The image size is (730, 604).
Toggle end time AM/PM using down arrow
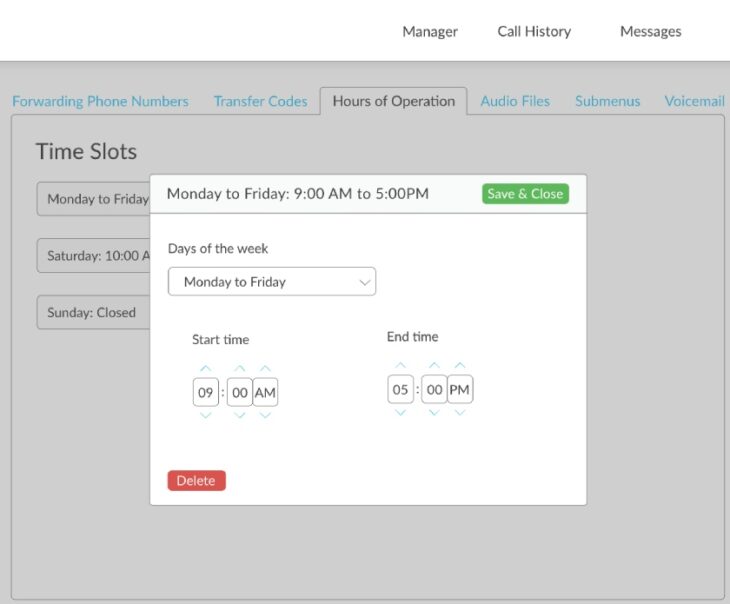[460, 412]
